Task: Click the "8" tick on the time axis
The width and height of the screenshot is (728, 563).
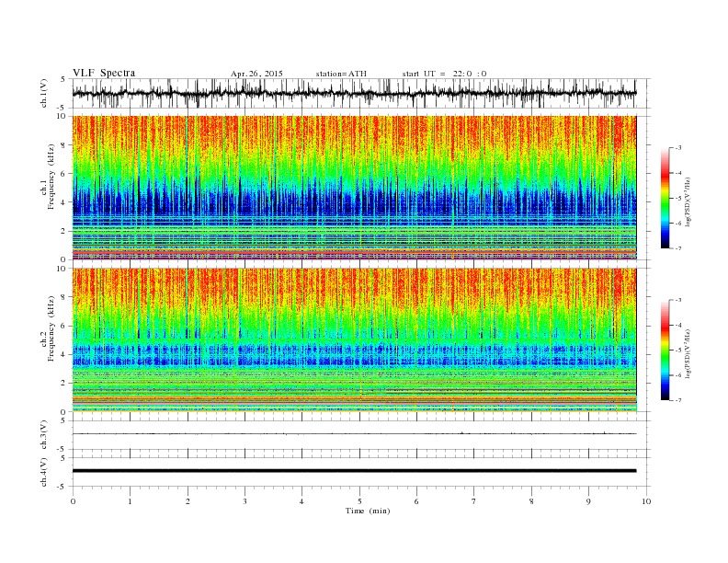Action: pyautogui.click(x=531, y=501)
